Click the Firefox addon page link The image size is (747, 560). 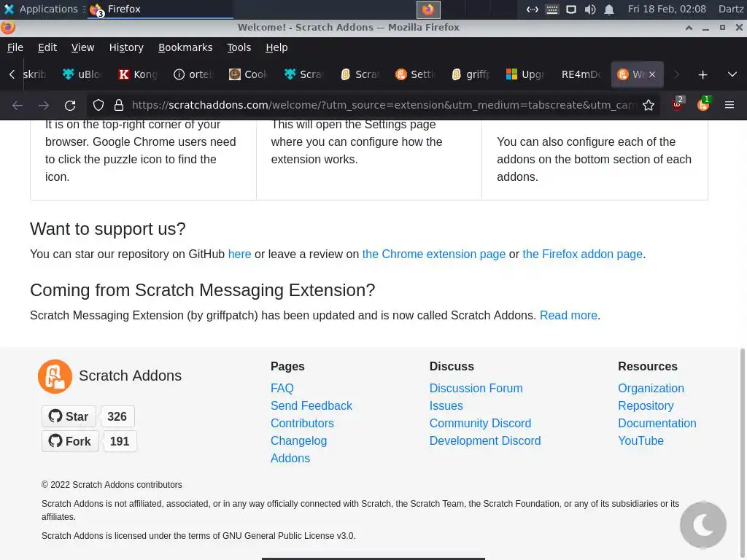(582, 254)
